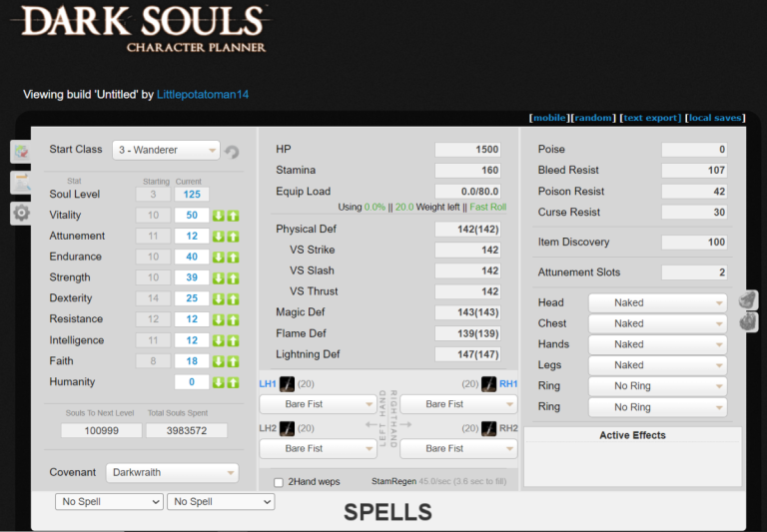
Task: Open the Head armor Naked dropdown
Action: click(657, 303)
